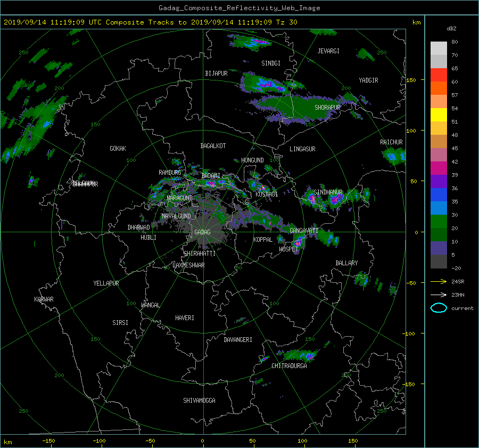Click the RAMDURG city label
The image size is (479, 448).
(170, 173)
